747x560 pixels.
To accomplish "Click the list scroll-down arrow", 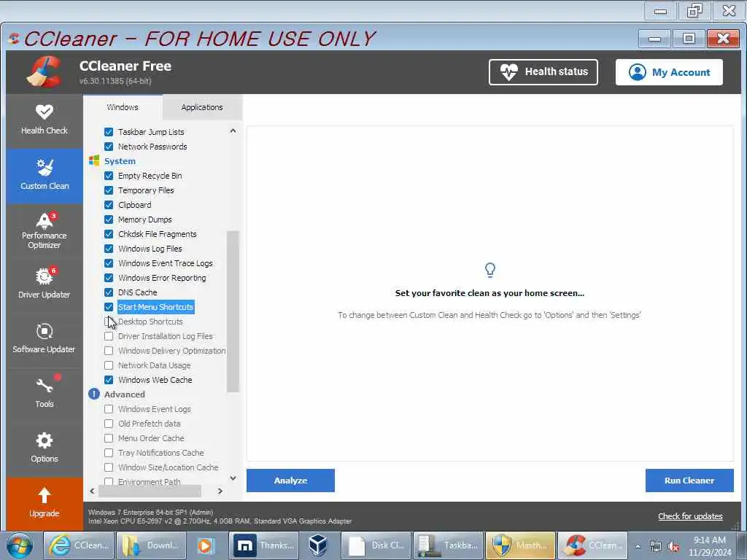I will click(233, 478).
